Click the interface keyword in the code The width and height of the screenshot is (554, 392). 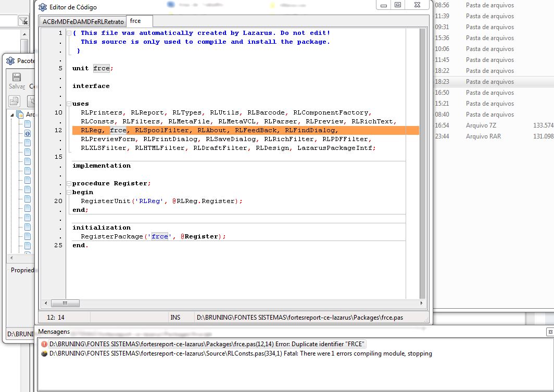click(x=91, y=86)
